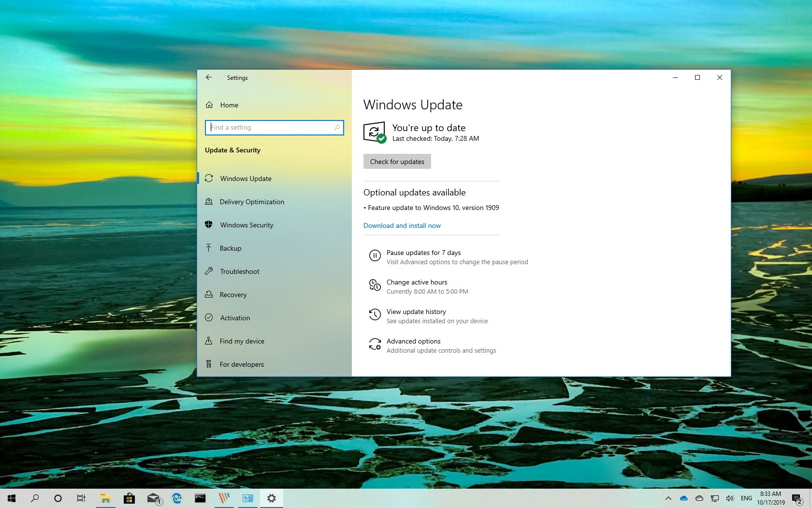Open Delivery Optimization settings

click(252, 202)
